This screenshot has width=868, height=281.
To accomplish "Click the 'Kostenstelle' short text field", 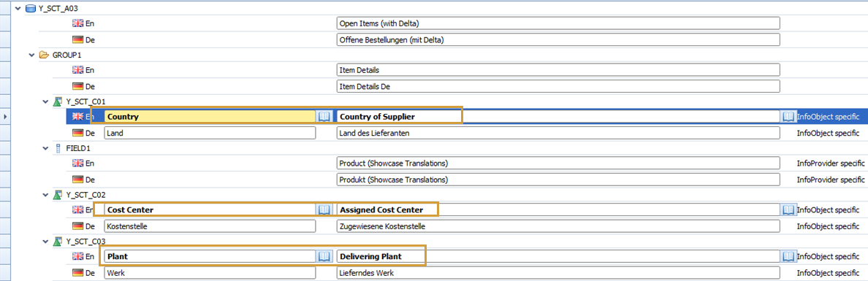I will tap(210, 226).
